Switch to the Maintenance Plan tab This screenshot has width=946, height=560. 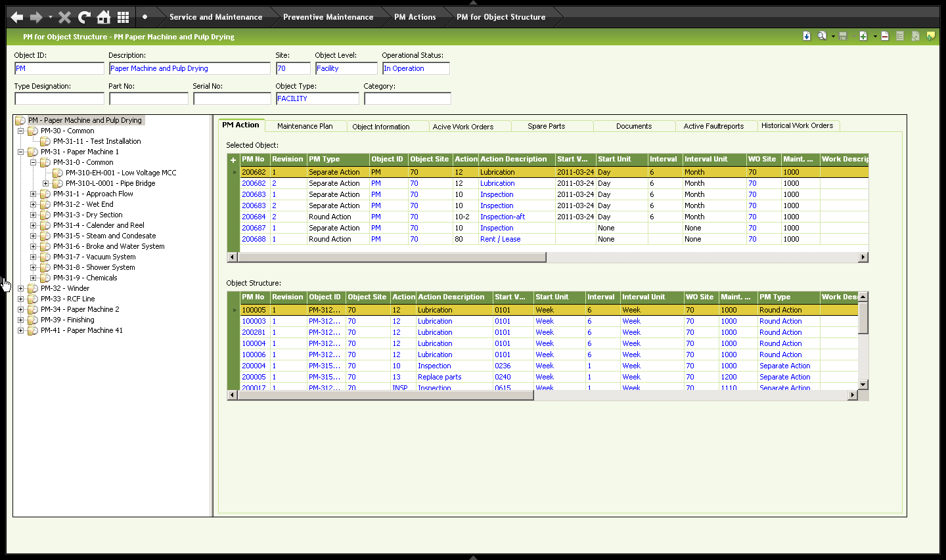tap(305, 126)
